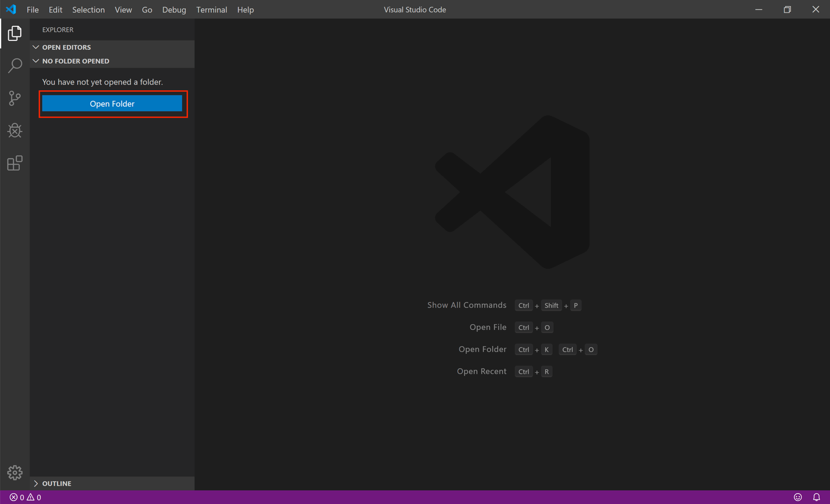Open the Debug menu
This screenshot has width=830, height=504.
click(x=174, y=9)
